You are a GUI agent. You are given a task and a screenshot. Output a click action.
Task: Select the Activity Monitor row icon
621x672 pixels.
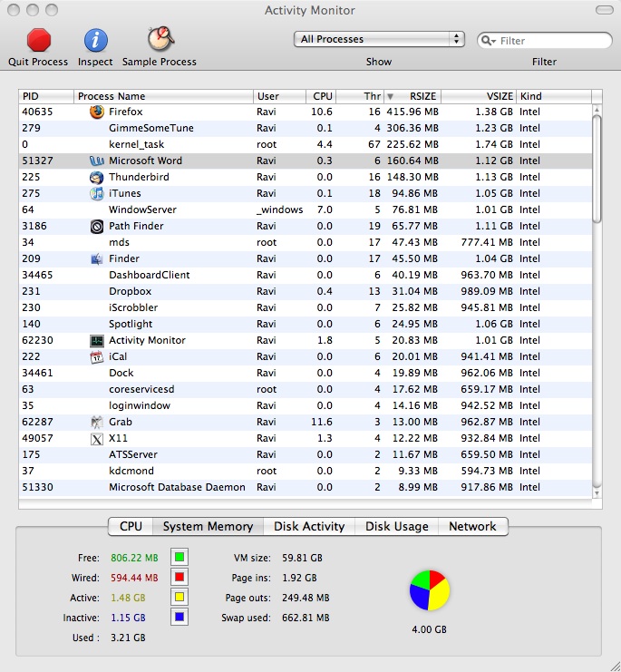[97, 341]
